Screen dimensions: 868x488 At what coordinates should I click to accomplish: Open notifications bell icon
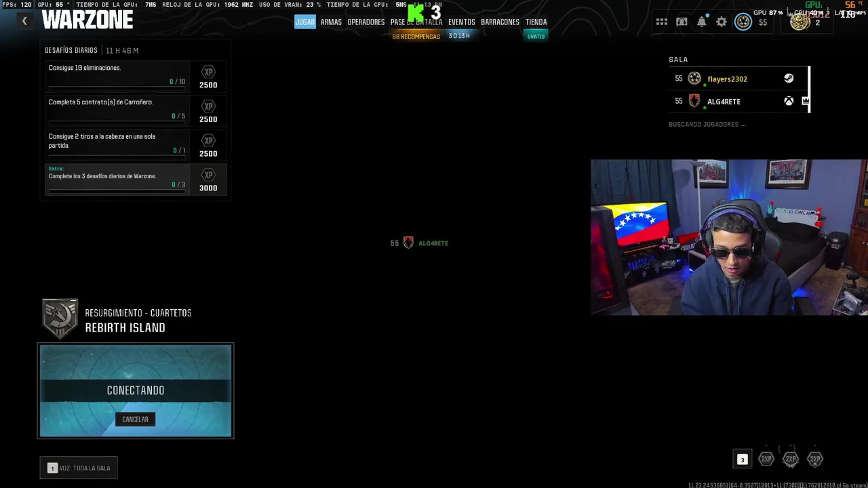[702, 22]
